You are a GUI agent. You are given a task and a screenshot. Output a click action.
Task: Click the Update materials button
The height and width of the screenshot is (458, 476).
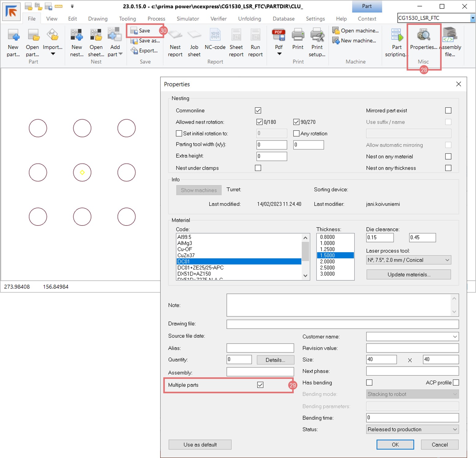408,275
